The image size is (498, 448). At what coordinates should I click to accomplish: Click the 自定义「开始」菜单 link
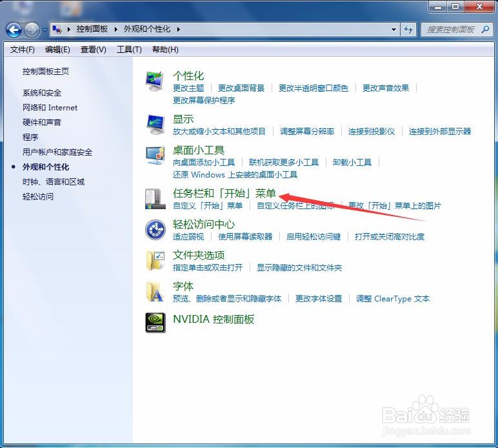tap(208, 205)
